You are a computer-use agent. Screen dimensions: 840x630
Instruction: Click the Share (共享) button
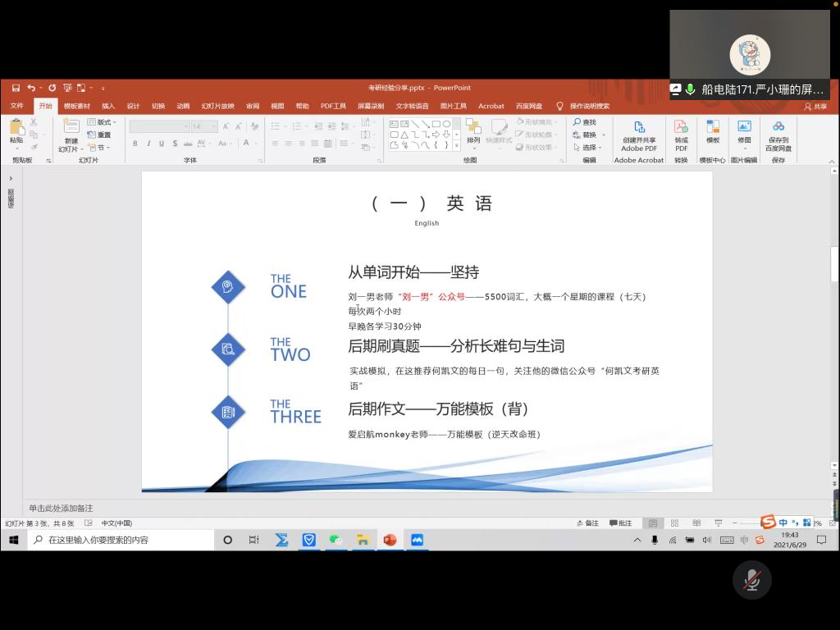[x=815, y=106]
